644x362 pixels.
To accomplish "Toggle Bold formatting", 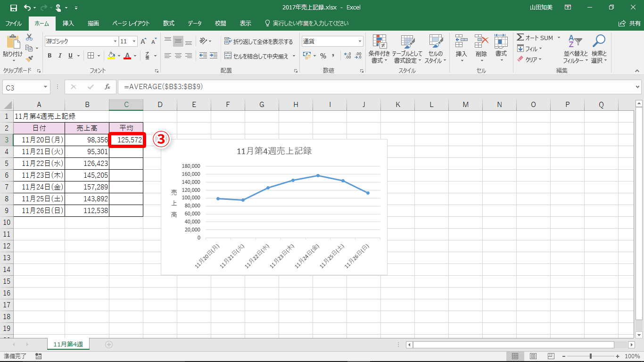I will click(x=50, y=56).
